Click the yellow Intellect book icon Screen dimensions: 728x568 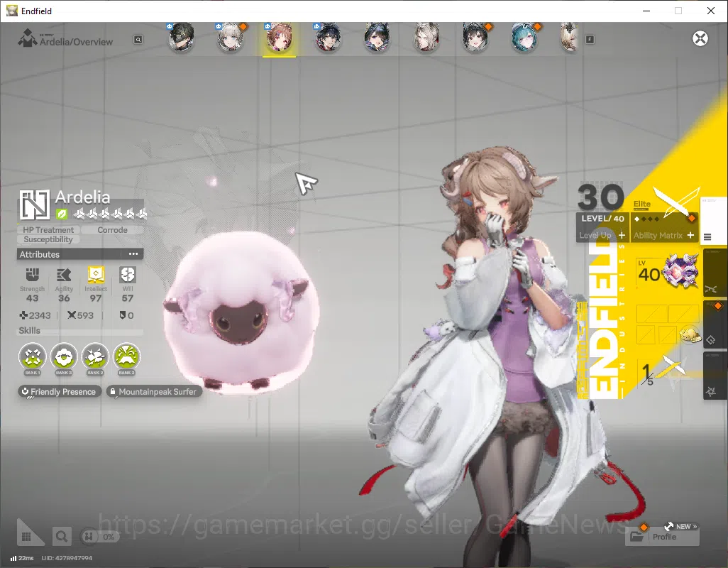click(96, 275)
